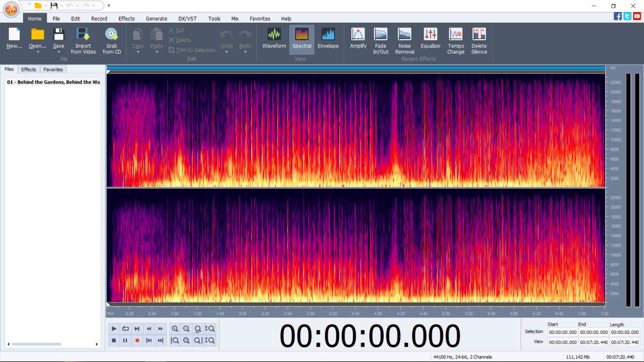The image size is (644, 362).
Task: Click the red Record button
Action: (x=137, y=341)
